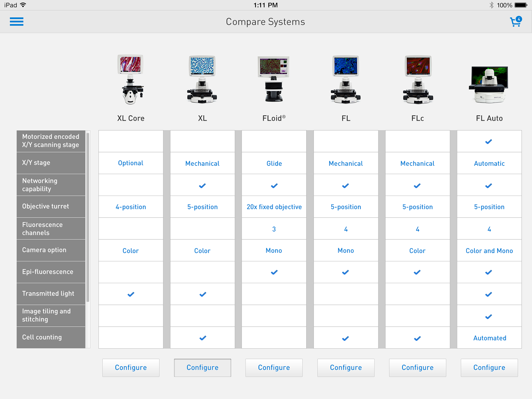Click FL Auto epi-fluorescence checkmark

click(x=489, y=272)
